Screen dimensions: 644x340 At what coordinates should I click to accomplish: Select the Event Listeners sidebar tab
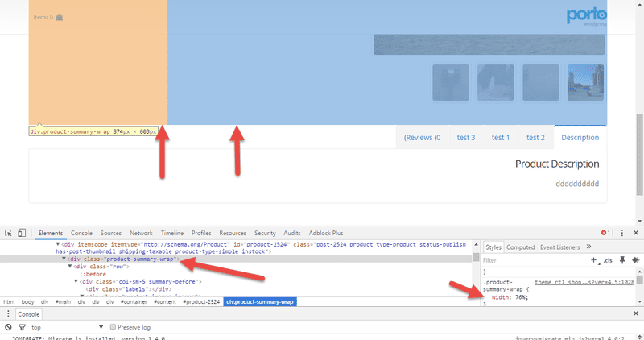pyautogui.click(x=559, y=247)
